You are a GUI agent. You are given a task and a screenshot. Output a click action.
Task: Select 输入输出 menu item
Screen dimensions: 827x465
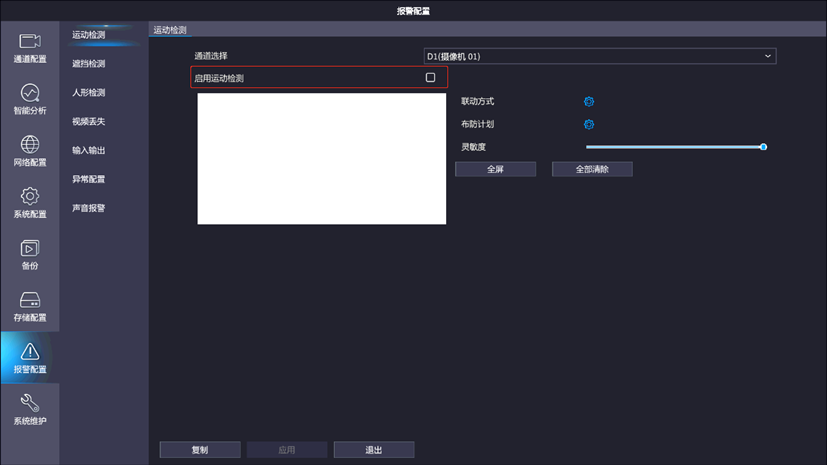tap(89, 150)
